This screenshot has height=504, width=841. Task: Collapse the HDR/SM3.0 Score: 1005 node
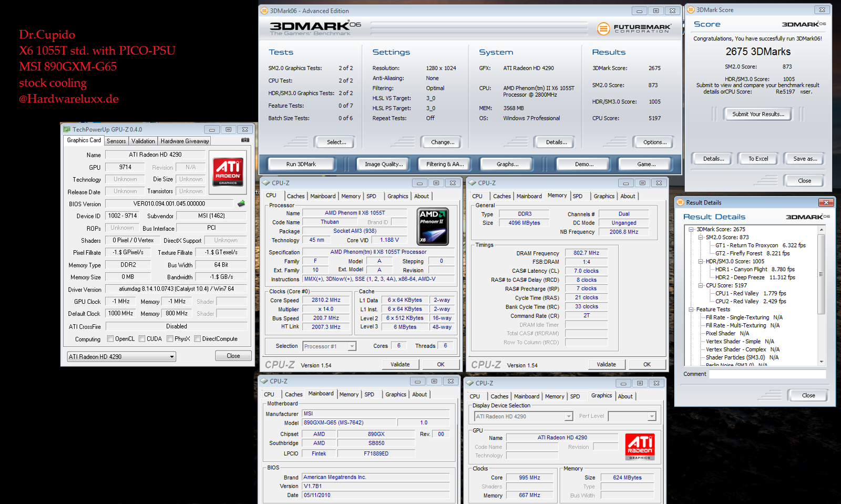point(701,262)
